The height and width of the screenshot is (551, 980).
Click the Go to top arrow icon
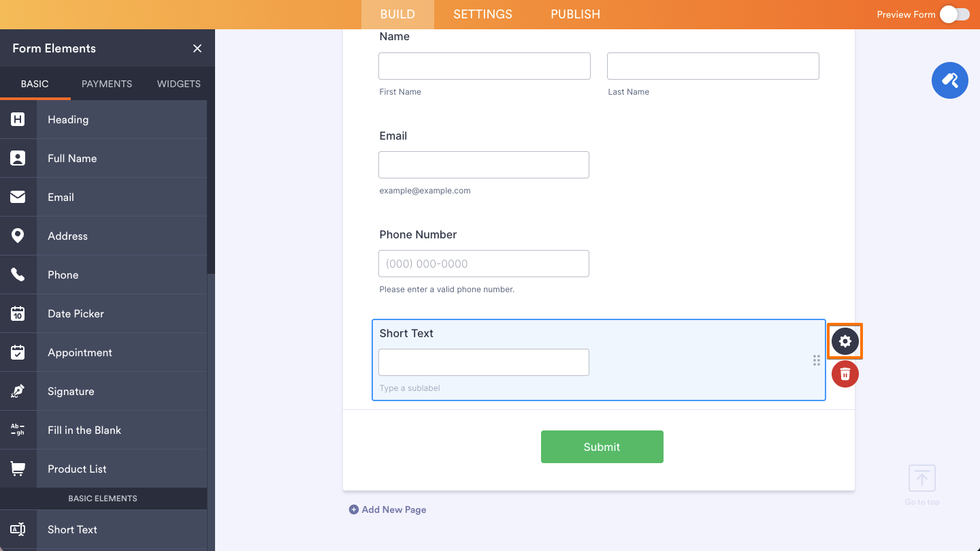pos(922,479)
